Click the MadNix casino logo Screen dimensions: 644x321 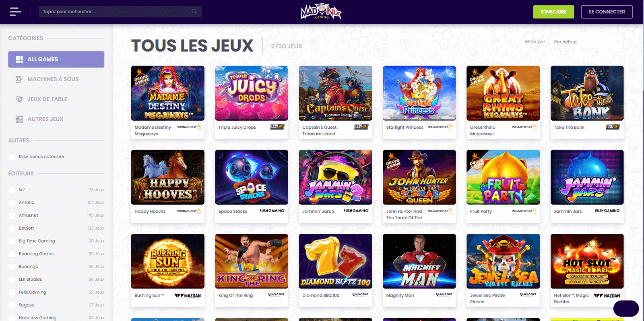pyautogui.click(x=321, y=12)
